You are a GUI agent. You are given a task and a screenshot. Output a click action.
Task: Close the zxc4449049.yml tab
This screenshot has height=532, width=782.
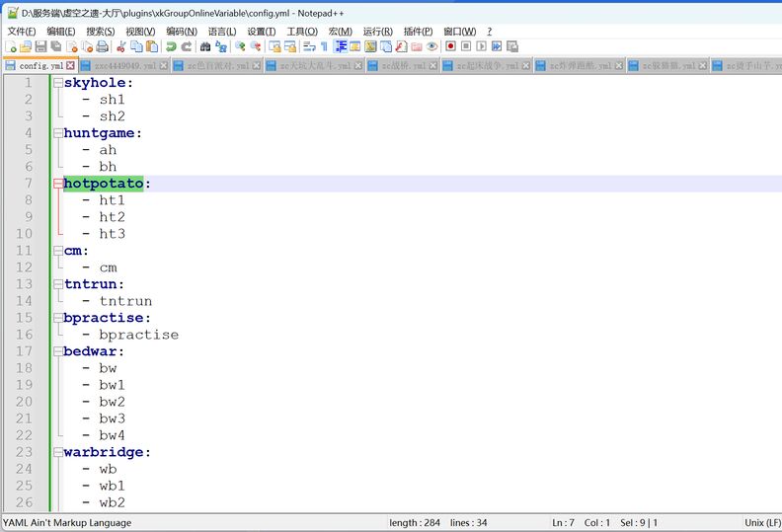[x=164, y=66]
